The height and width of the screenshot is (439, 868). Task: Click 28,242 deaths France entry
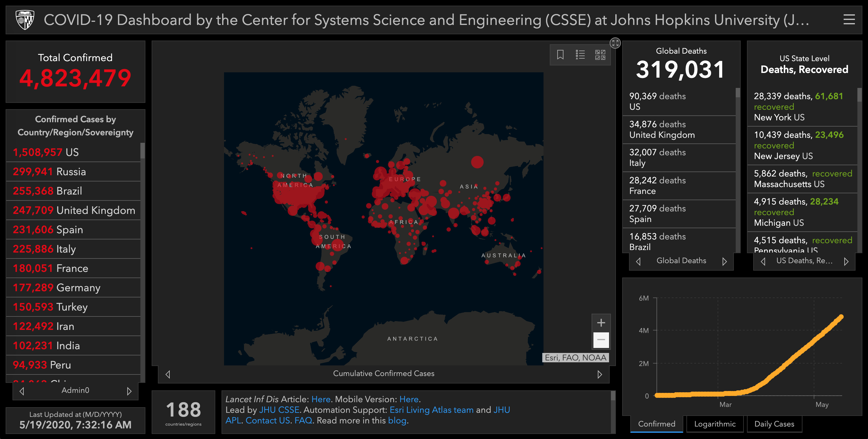click(679, 186)
